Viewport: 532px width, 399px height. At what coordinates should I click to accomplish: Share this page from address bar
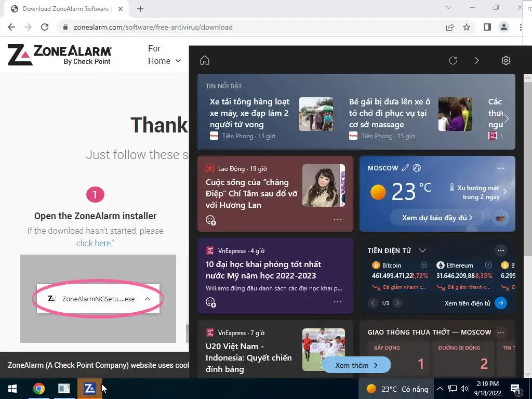pyautogui.click(x=450, y=27)
